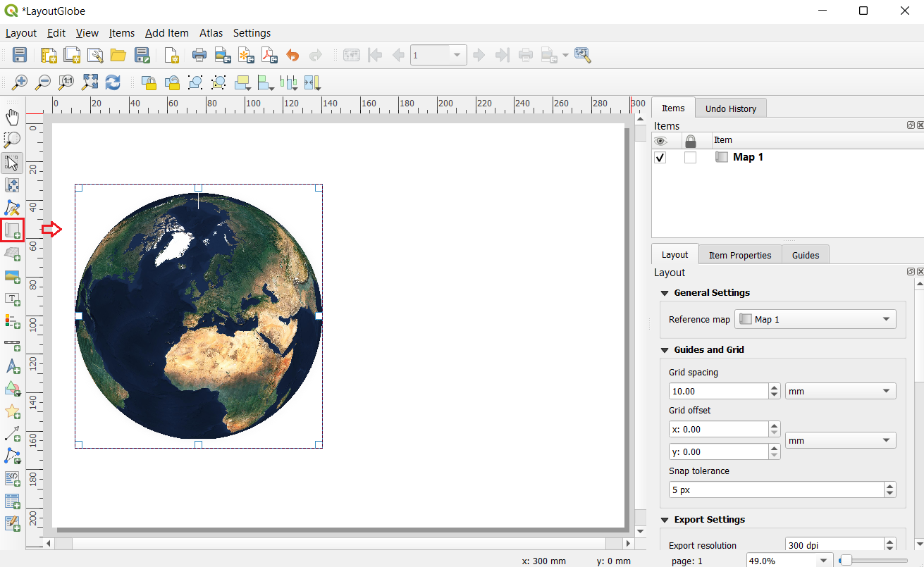
Task: Toggle visibility checkbox for Map 1
Action: [660, 157]
